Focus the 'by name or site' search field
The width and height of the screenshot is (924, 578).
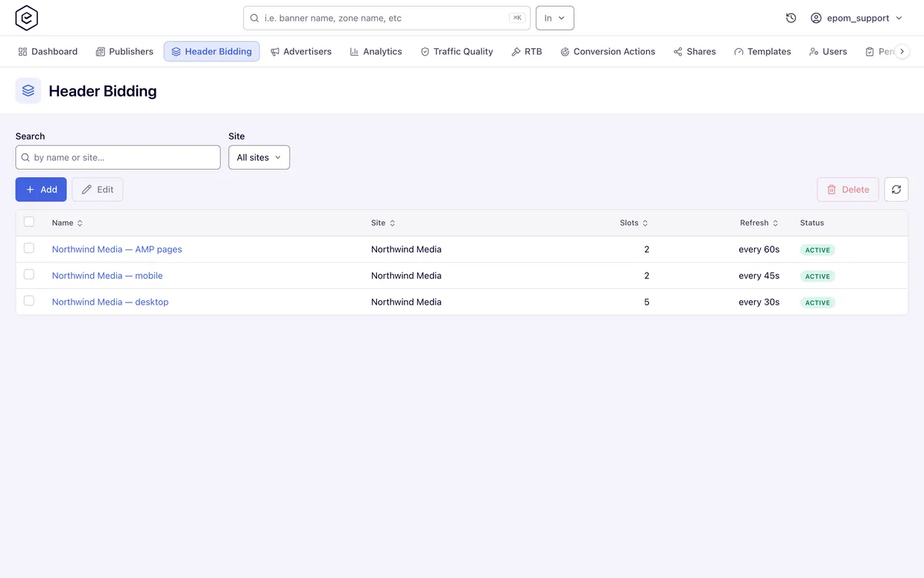[x=118, y=157]
